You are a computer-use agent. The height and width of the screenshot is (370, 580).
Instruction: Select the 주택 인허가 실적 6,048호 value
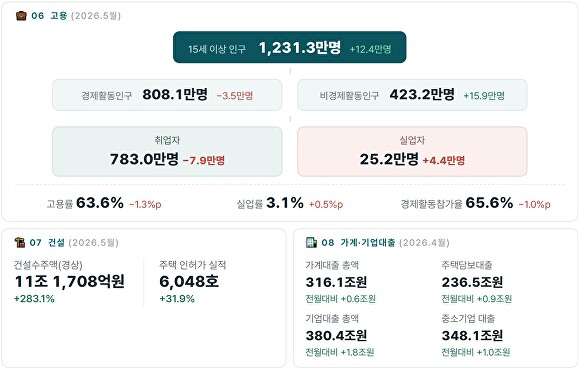pos(189,282)
